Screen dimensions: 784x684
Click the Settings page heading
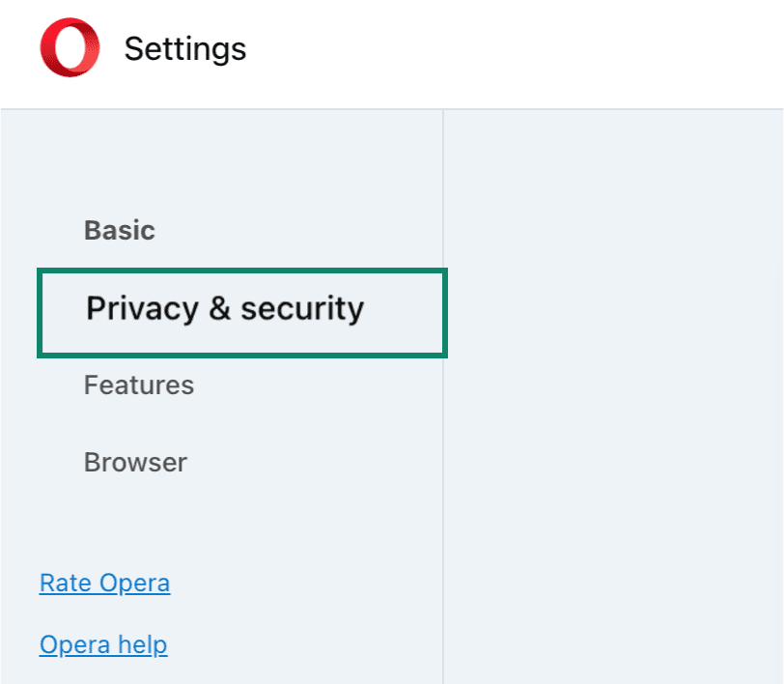tap(184, 48)
